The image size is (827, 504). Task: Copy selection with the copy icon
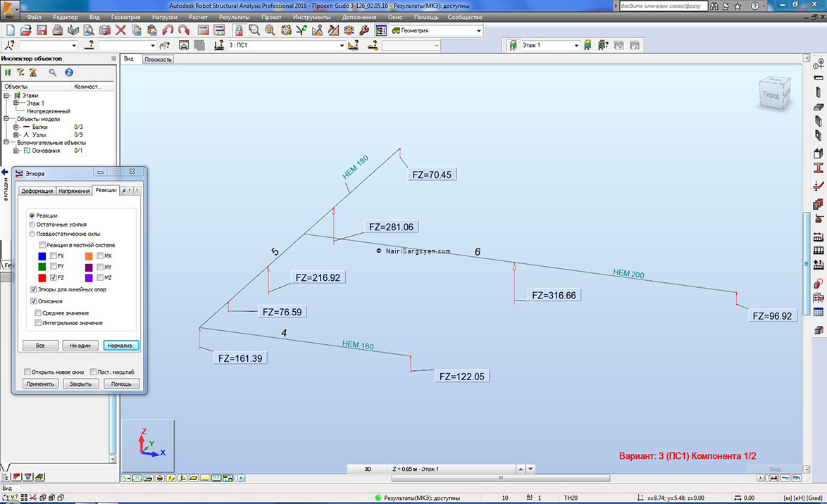tap(137, 30)
